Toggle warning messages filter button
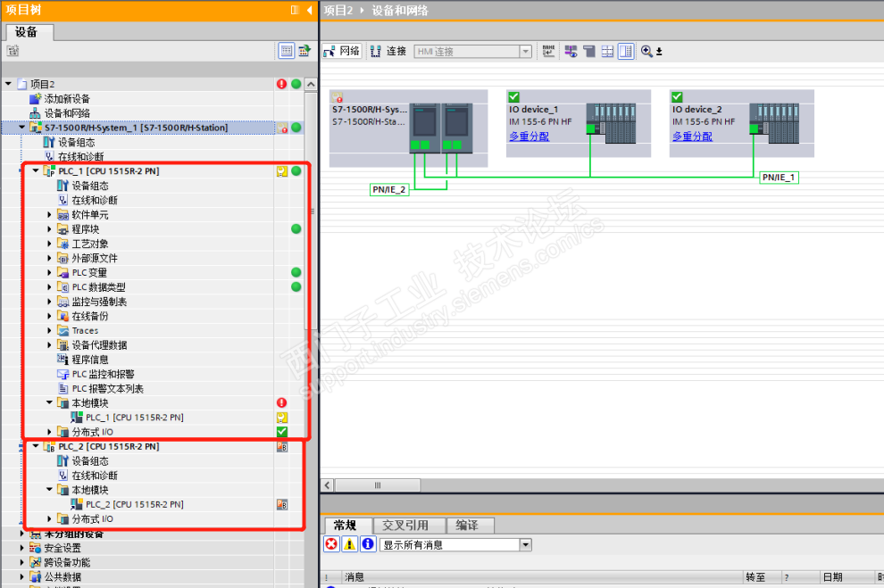This screenshot has width=884, height=588. tap(349, 544)
